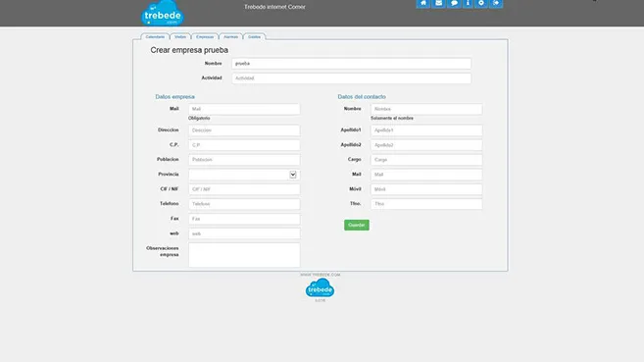644x362 pixels.
Task: Save the form with Guardar button
Action: pos(357,225)
